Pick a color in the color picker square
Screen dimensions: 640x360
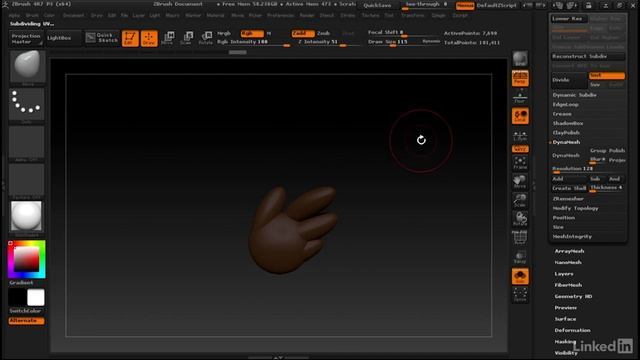click(x=27, y=260)
